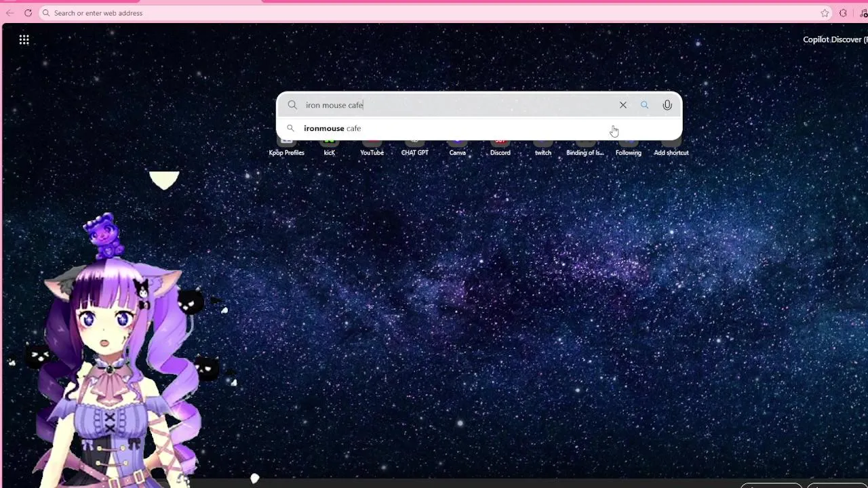Image resolution: width=868 pixels, height=488 pixels.
Task: Open the kick shortcut
Action: (x=329, y=146)
